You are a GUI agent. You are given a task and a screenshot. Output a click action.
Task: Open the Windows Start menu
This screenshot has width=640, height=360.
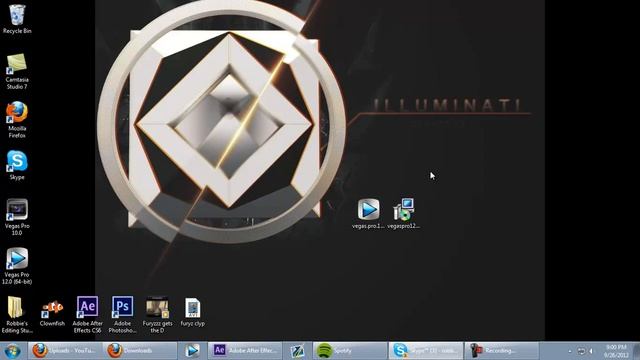[12, 351]
